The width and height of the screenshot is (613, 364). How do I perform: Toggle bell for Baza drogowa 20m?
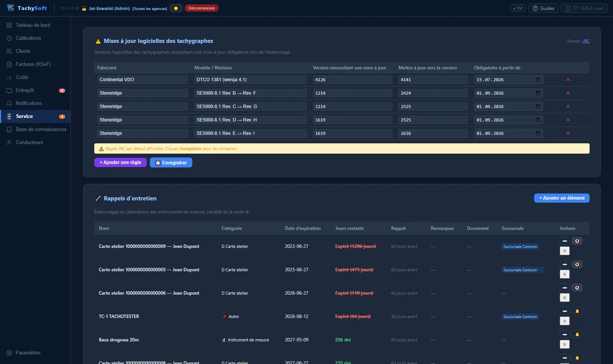click(577, 334)
